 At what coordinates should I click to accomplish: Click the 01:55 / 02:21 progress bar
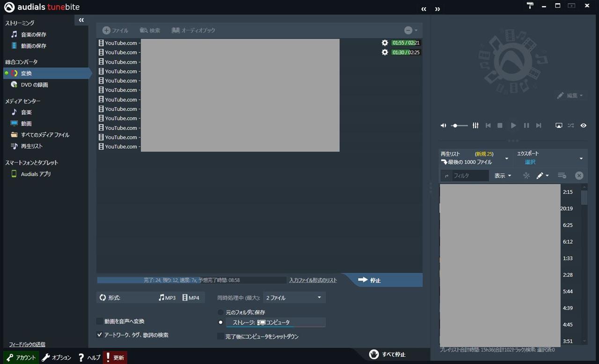(406, 43)
